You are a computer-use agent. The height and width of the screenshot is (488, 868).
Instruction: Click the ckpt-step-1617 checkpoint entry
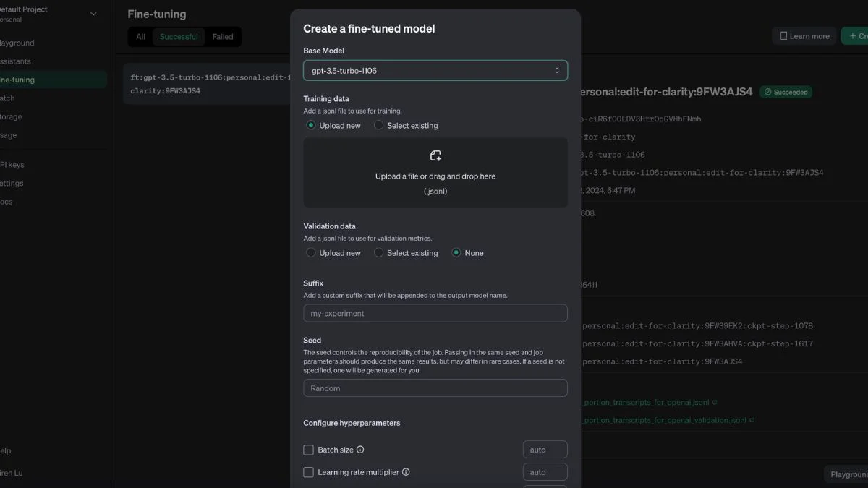pos(697,344)
